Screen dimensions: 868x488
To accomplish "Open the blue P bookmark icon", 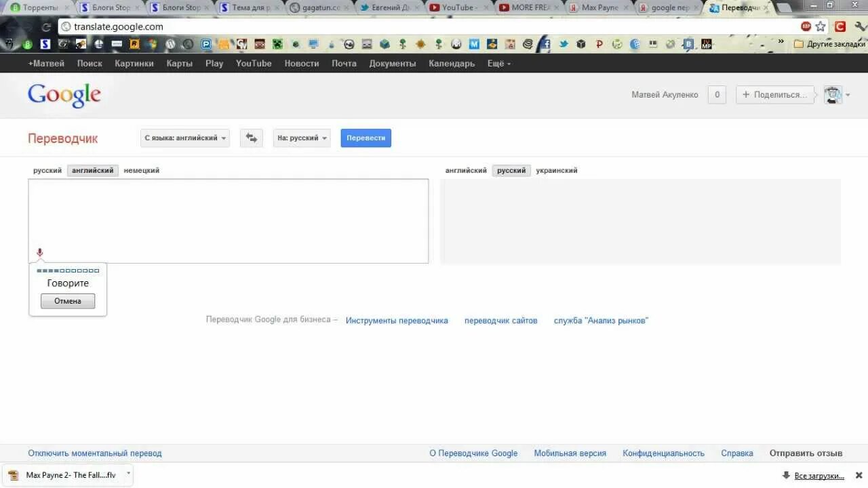I will pyautogui.click(x=206, y=44).
